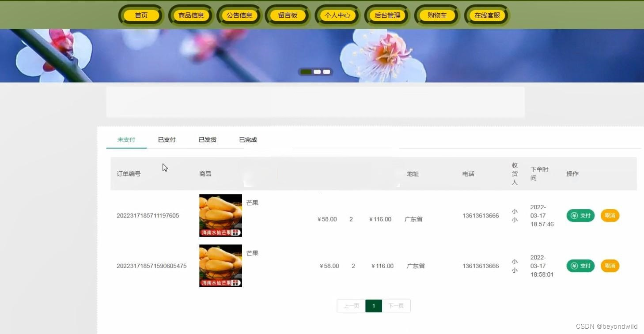This screenshot has height=334, width=644.
Task: Open 在线客服 online customer service
Action: click(x=486, y=15)
